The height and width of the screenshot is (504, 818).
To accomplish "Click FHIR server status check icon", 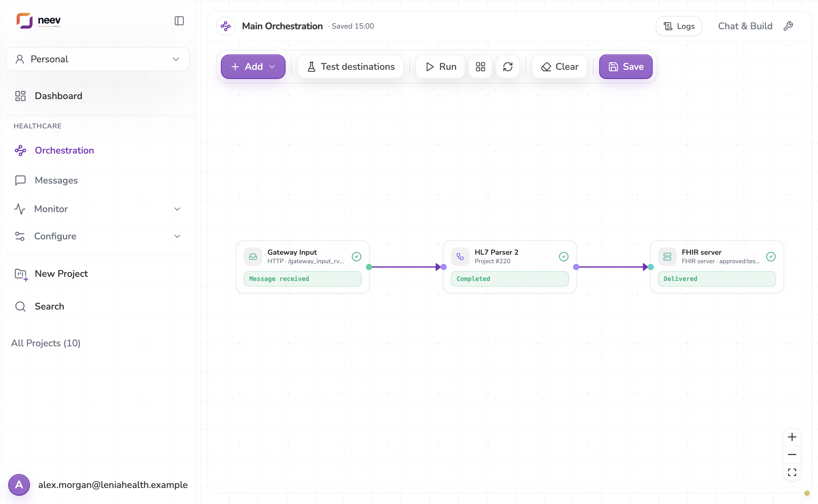I will [x=771, y=256].
